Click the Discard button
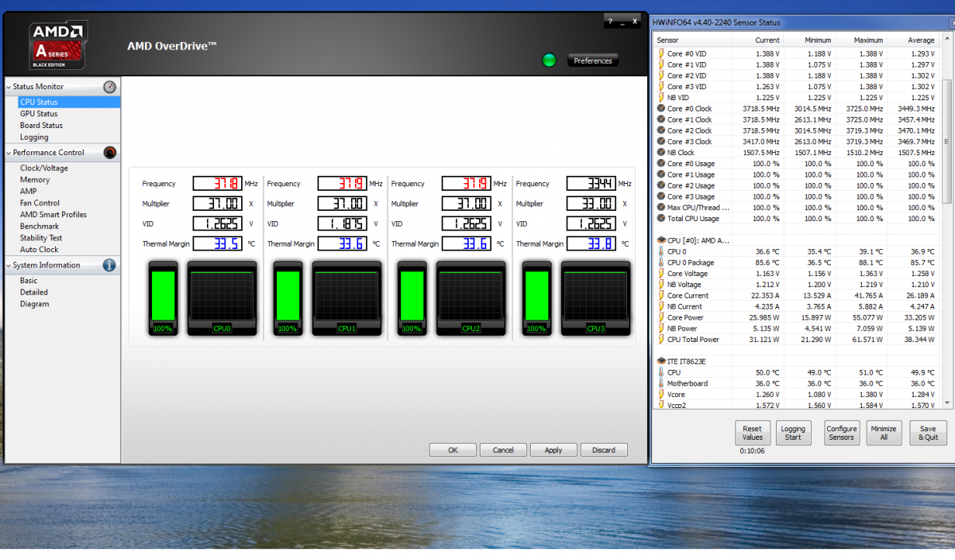Screen dimensions: 955x560 [603, 450]
